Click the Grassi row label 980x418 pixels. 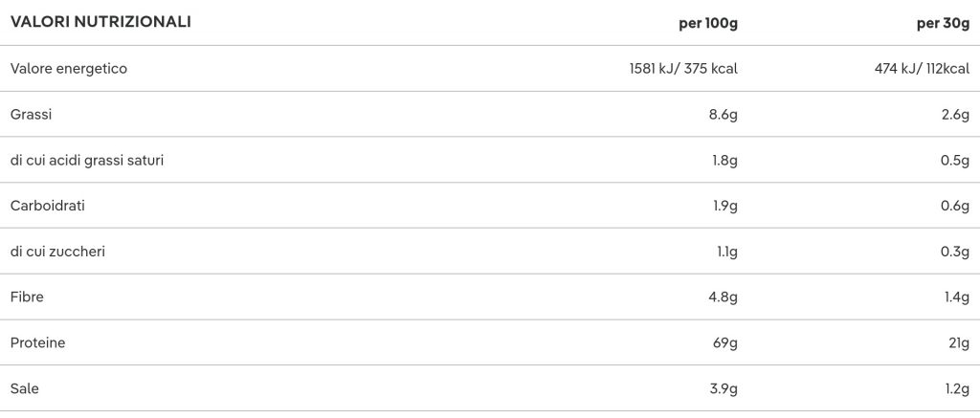click(32, 115)
